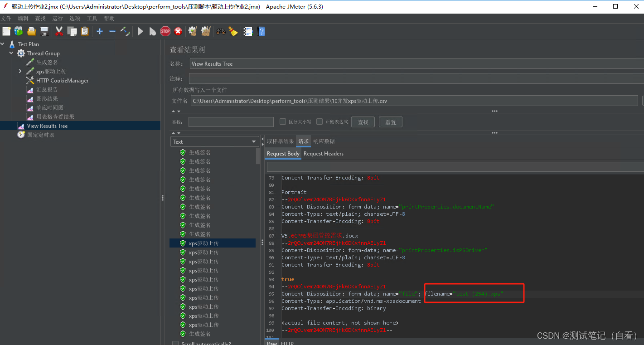Click the Clear All double-broom icon
Viewport: 644px width, 345px height.
206,31
